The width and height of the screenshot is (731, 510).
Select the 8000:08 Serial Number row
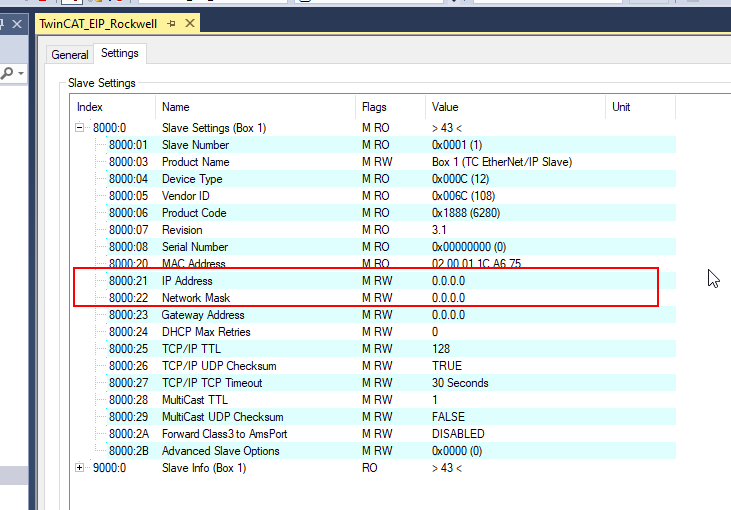click(x=373, y=247)
